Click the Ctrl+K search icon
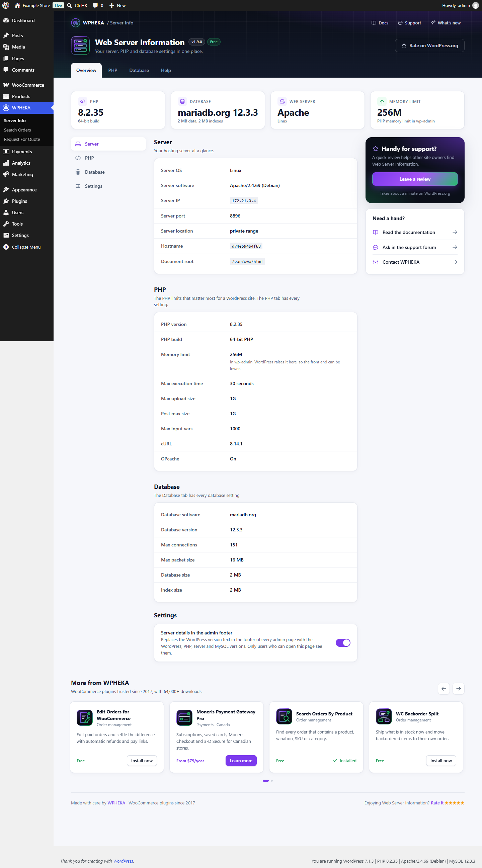The image size is (482, 868). pyautogui.click(x=69, y=5)
